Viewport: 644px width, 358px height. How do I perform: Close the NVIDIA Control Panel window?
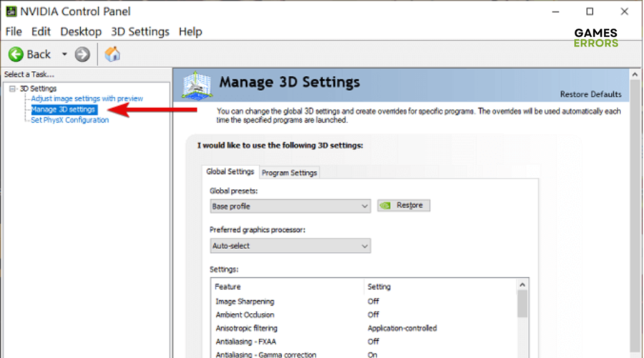(x=624, y=11)
